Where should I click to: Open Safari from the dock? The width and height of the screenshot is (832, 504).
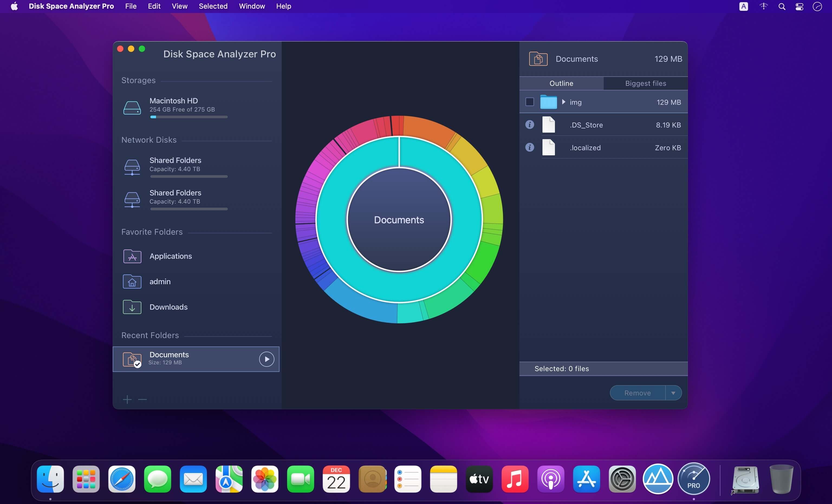pyautogui.click(x=122, y=479)
